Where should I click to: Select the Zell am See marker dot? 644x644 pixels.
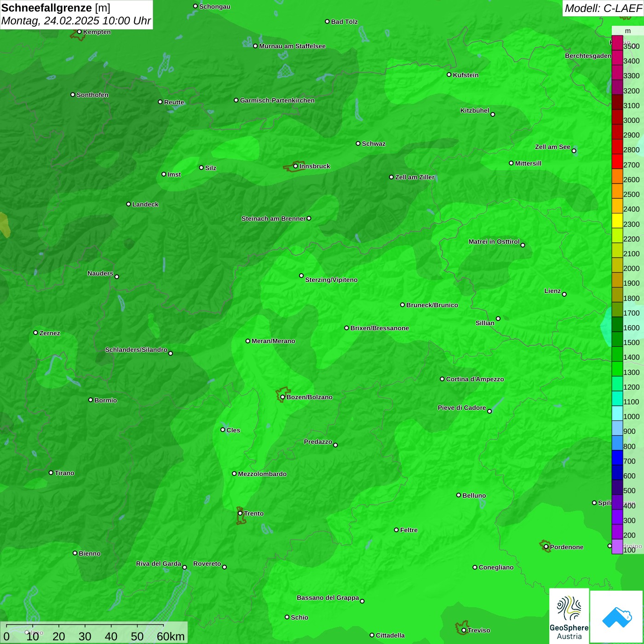point(574,150)
